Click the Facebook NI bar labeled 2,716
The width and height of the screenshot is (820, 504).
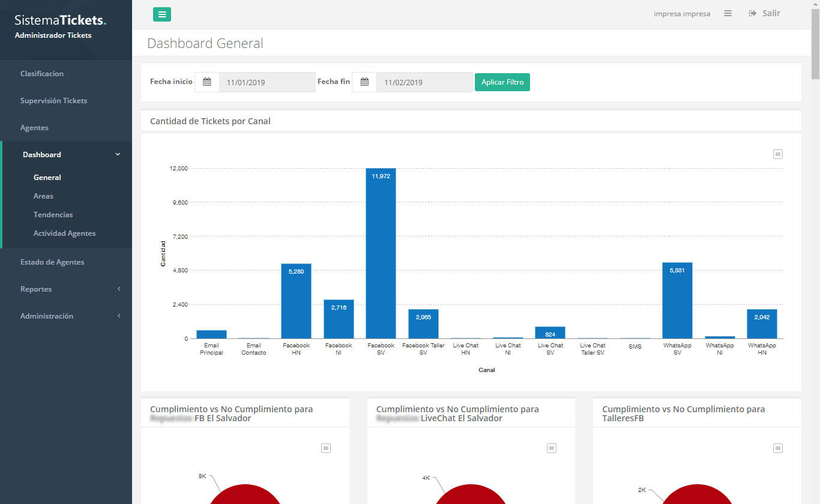[x=339, y=319]
